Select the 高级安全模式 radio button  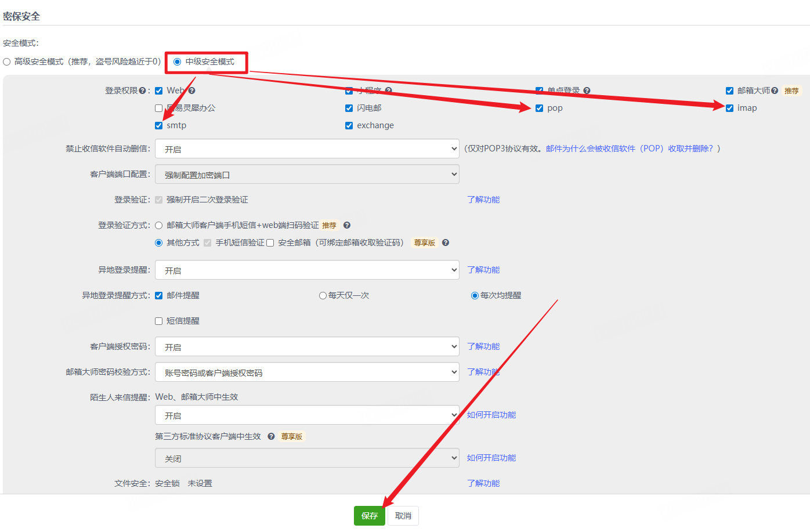coord(7,61)
